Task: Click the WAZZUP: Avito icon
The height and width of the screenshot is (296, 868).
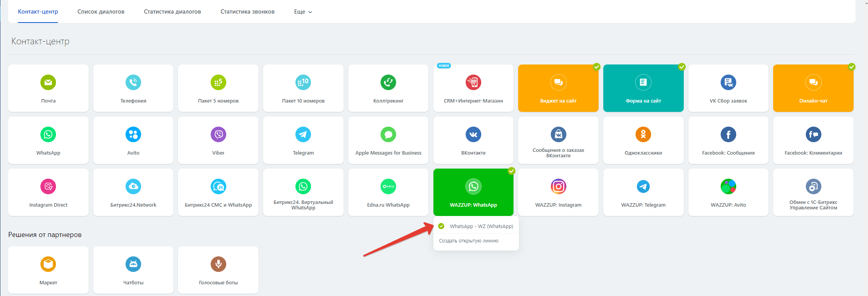Action: tap(728, 186)
